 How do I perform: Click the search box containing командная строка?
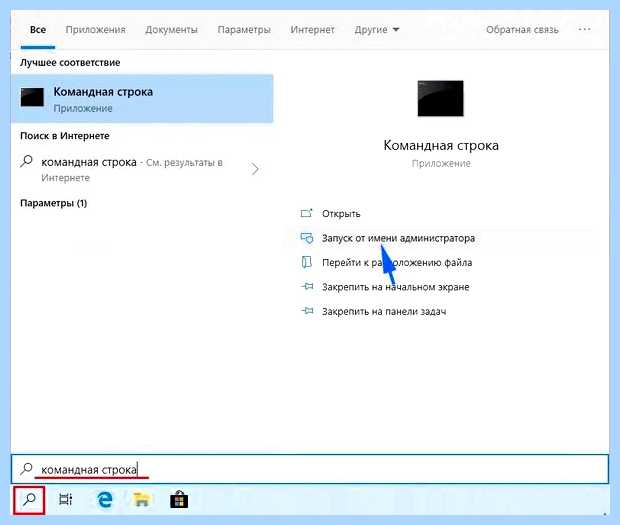click(310, 469)
